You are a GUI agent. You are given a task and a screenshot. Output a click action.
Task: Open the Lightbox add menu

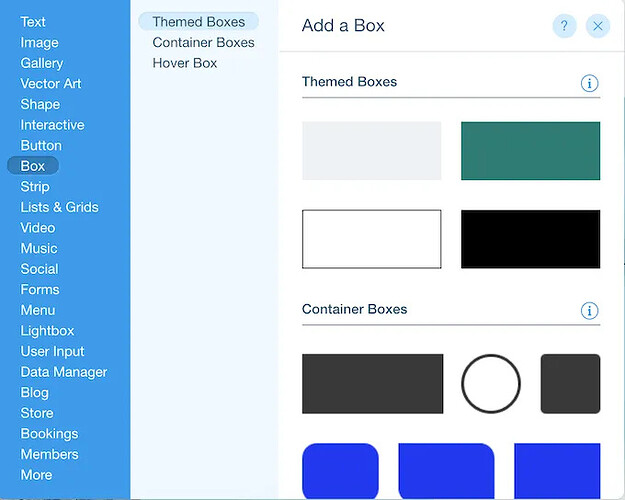click(47, 331)
